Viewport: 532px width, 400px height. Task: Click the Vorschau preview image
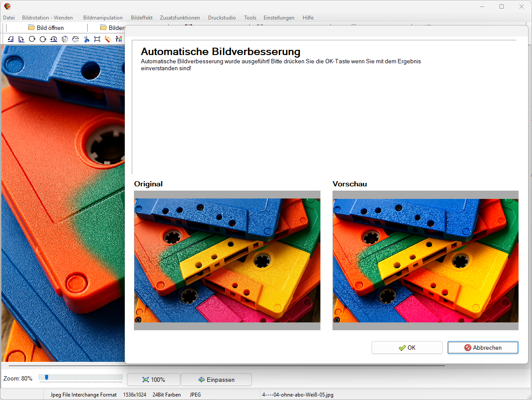click(425, 260)
